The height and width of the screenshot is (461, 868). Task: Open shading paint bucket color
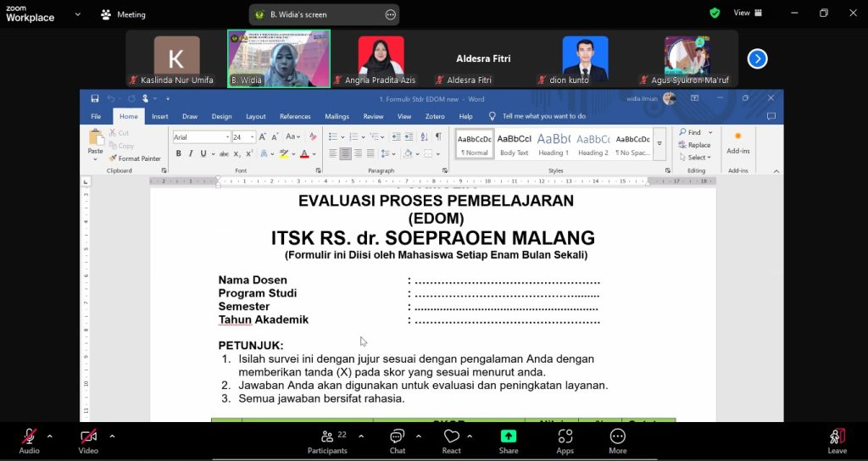click(408, 154)
